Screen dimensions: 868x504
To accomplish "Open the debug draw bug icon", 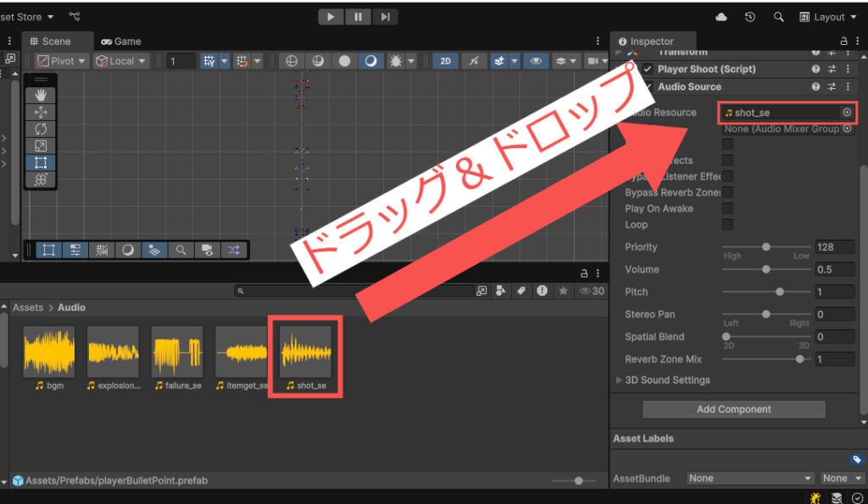I will 396,61.
